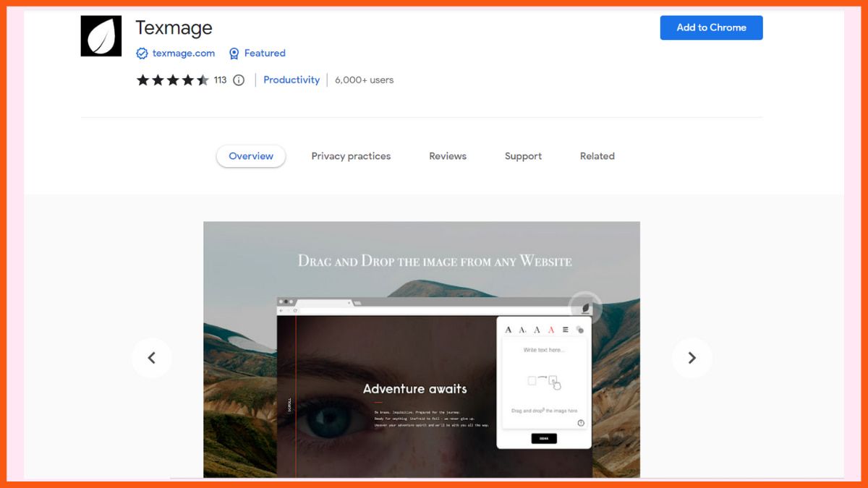The width and height of the screenshot is (868, 488).
Task: Click the verified publisher badge icon
Action: [x=142, y=53]
